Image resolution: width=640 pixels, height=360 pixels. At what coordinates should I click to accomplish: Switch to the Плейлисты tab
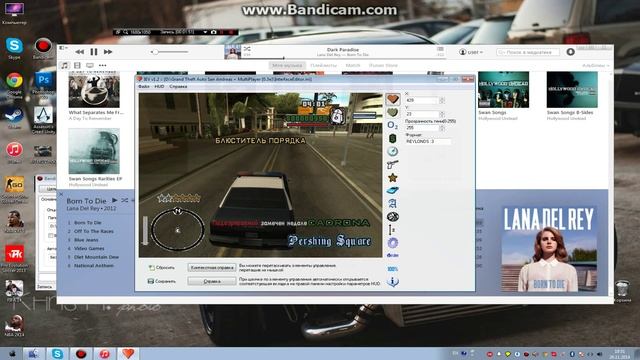(324, 65)
